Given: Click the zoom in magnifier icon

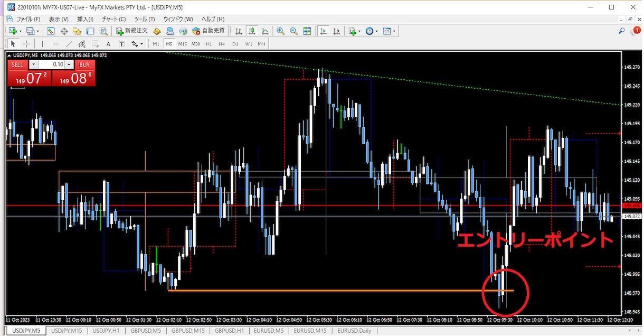Looking at the screenshot, I should [280, 31].
